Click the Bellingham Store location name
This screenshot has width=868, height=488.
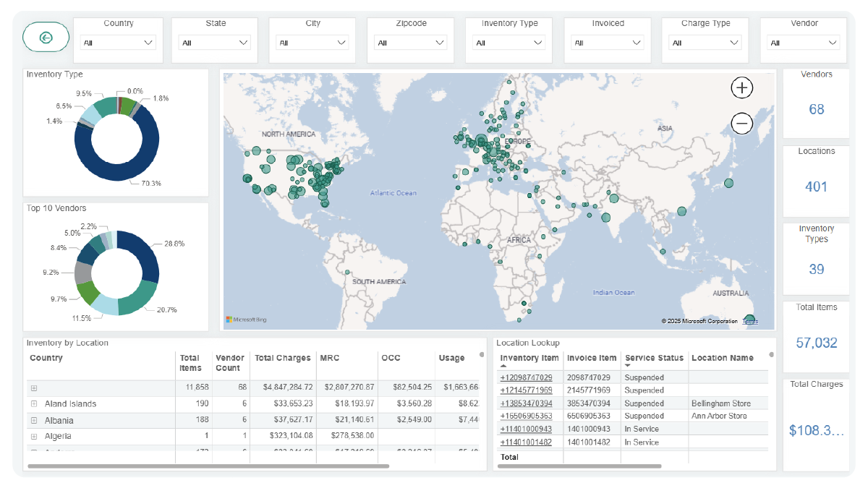coord(721,403)
